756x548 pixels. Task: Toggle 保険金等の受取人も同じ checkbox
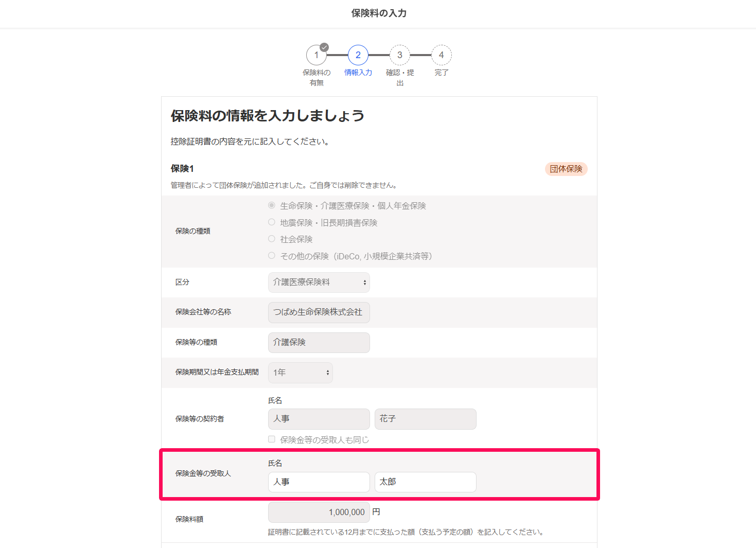pyautogui.click(x=272, y=439)
